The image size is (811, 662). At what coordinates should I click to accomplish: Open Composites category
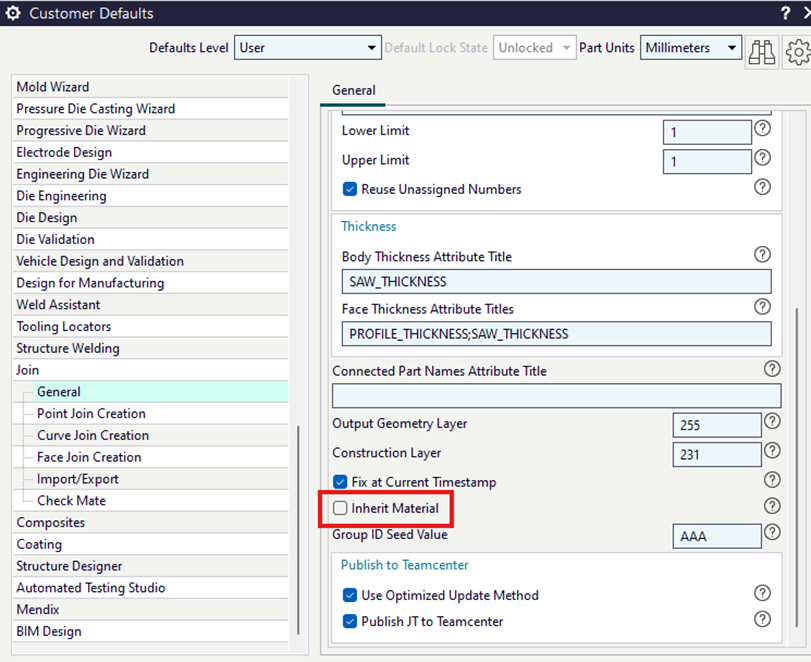151,522
